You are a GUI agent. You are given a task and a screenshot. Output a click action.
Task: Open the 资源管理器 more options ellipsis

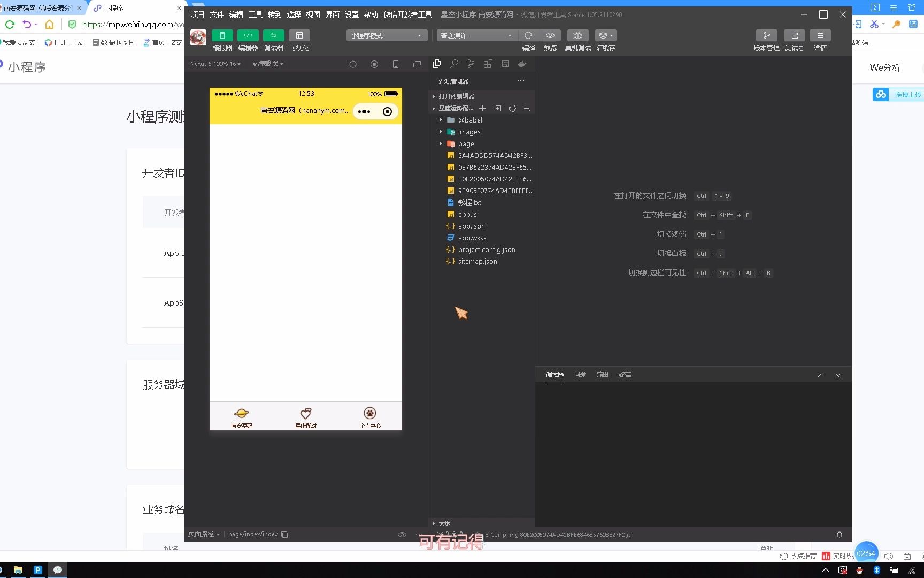(521, 81)
